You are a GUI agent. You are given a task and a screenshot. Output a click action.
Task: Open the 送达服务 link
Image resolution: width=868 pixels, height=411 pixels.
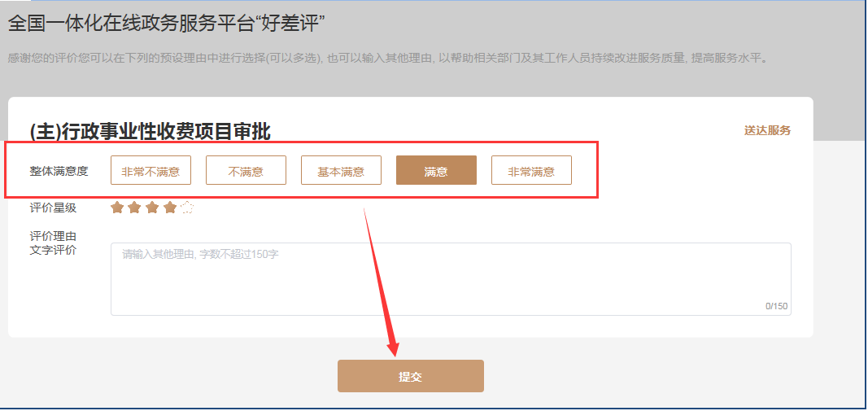pyautogui.click(x=767, y=131)
